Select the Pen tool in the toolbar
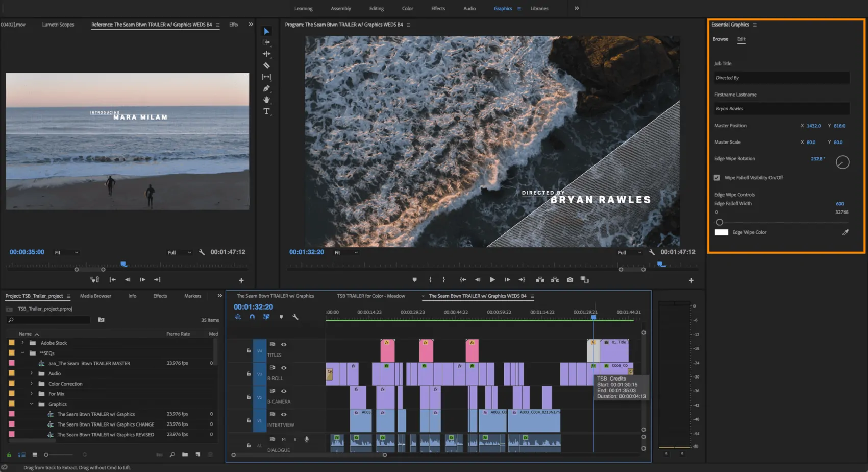The image size is (868, 472). click(266, 88)
